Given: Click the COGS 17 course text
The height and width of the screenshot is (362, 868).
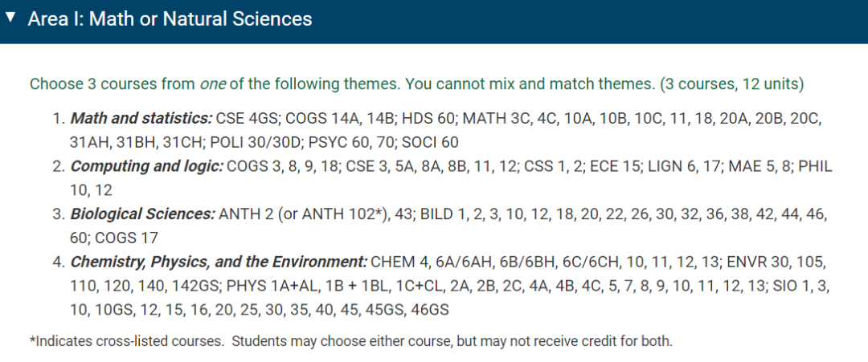Looking at the screenshot, I should (127, 238).
